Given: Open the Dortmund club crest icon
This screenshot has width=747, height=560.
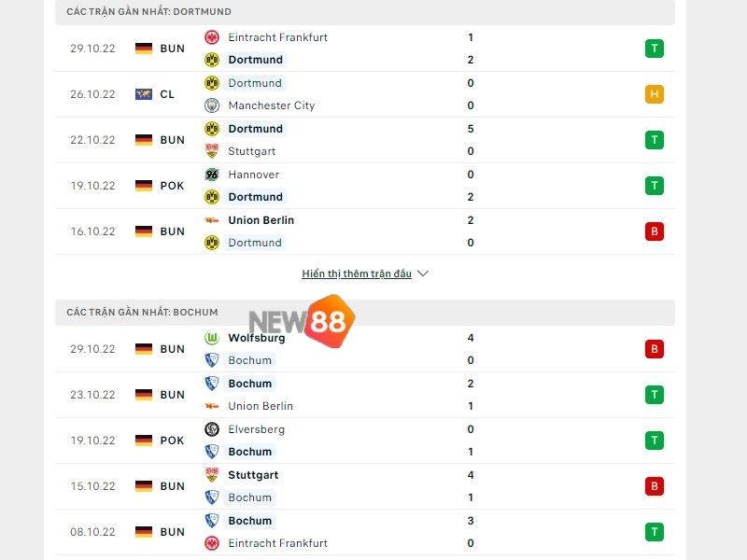Looking at the screenshot, I should point(212,60).
